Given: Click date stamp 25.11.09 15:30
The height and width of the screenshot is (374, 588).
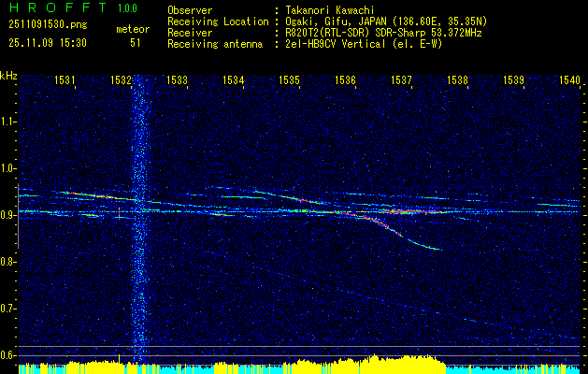Looking at the screenshot, I should (48, 43).
